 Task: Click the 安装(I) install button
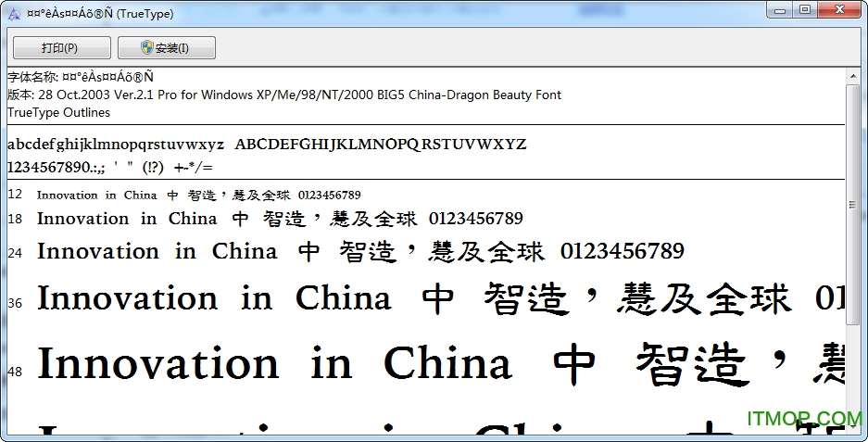click(x=167, y=48)
